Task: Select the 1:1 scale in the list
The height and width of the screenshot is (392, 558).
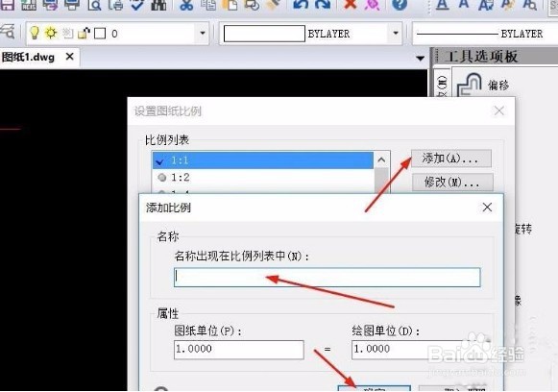Action: coord(263,160)
